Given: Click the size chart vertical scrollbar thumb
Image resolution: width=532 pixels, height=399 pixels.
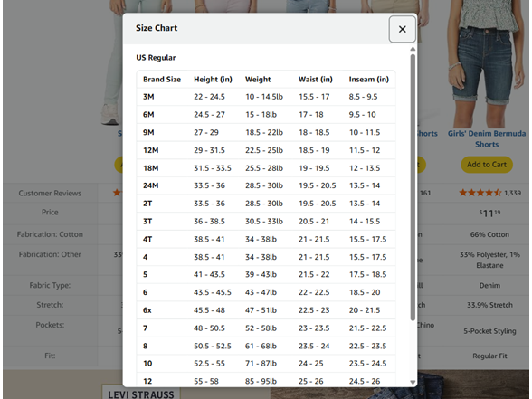Looking at the screenshot, I should click(x=413, y=187).
